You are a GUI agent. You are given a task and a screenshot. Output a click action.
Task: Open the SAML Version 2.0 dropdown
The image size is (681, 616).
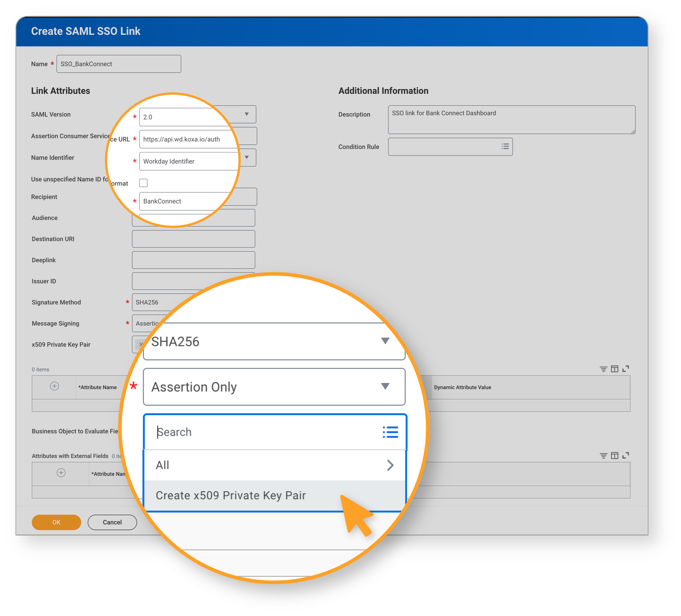[247, 114]
